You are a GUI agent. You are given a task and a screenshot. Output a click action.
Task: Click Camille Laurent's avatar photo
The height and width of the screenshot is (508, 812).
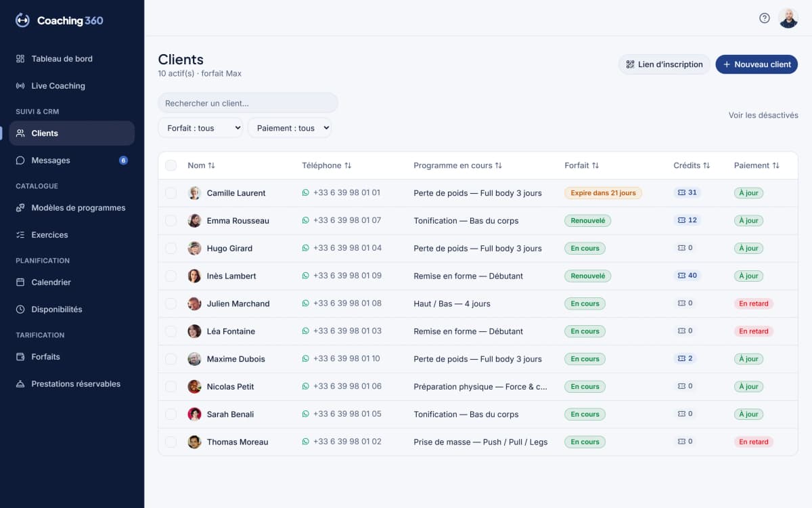pyautogui.click(x=194, y=193)
